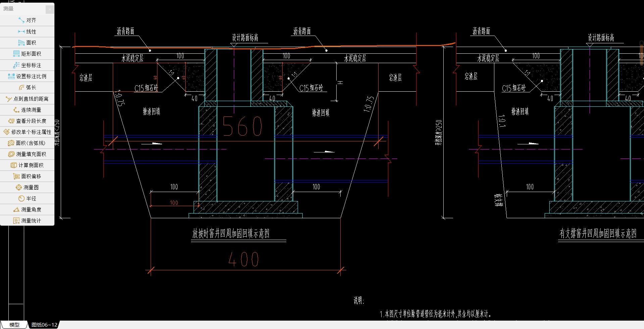The height and width of the screenshot is (329, 644).
Task: Click the title 有支撑窨井四周加固回填示意图
Action: click(598, 234)
